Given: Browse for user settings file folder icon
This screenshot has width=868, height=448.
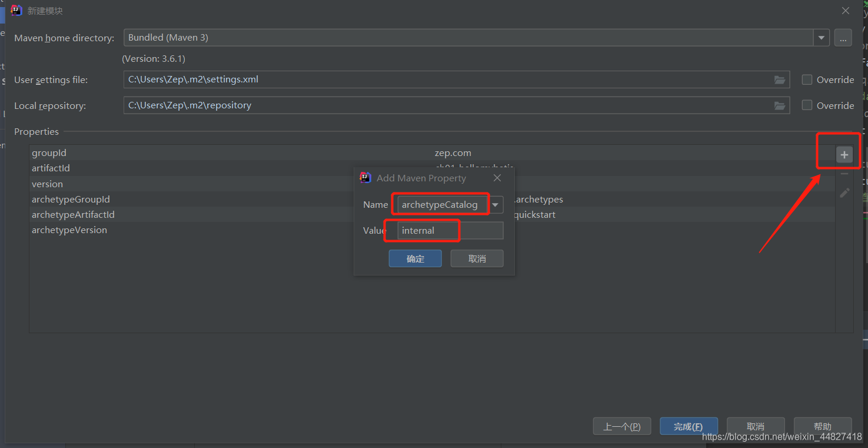Looking at the screenshot, I should pyautogui.click(x=780, y=79).
